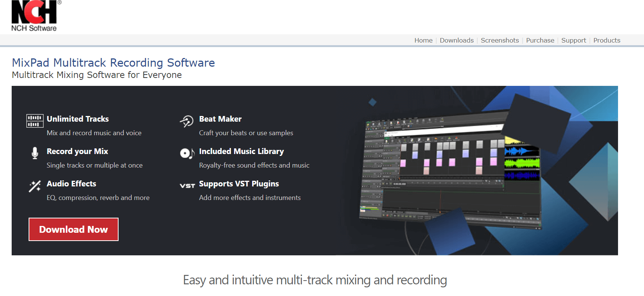This screenshot has height=296, width=644.
Task: Go to the Downloads page
Action: pyautogui.click(x=457, y=40)
